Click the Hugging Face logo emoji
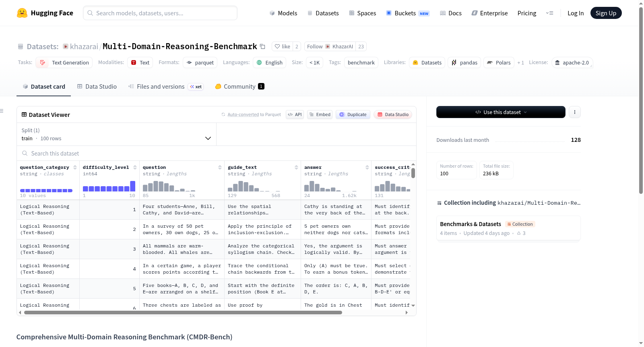The image size is (644, 347). (22, 13)
